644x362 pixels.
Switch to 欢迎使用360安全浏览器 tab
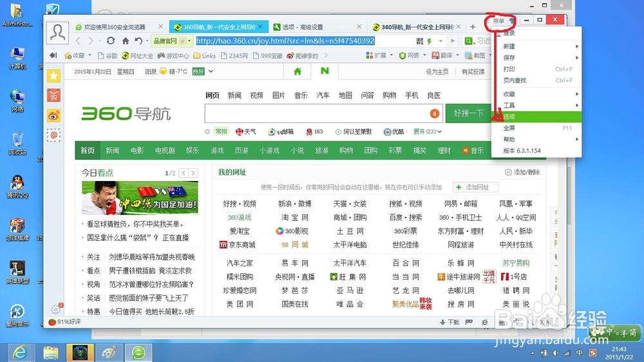pos(119,26)
